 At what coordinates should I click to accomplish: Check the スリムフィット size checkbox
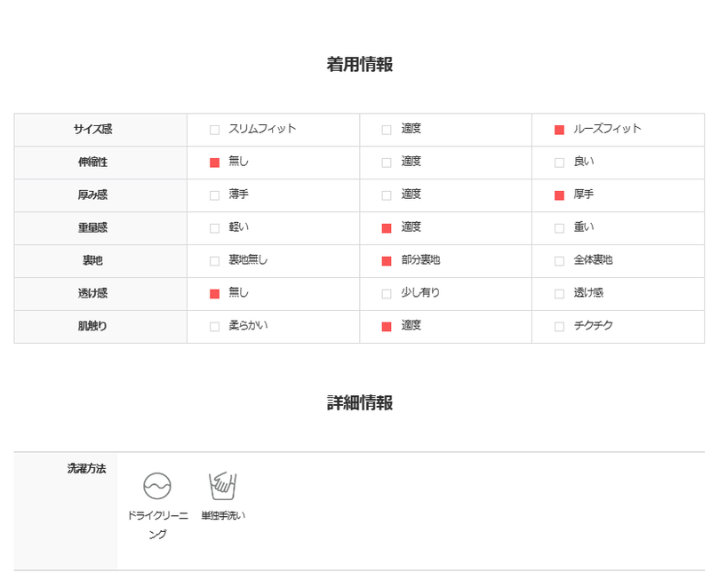[214, 130]
